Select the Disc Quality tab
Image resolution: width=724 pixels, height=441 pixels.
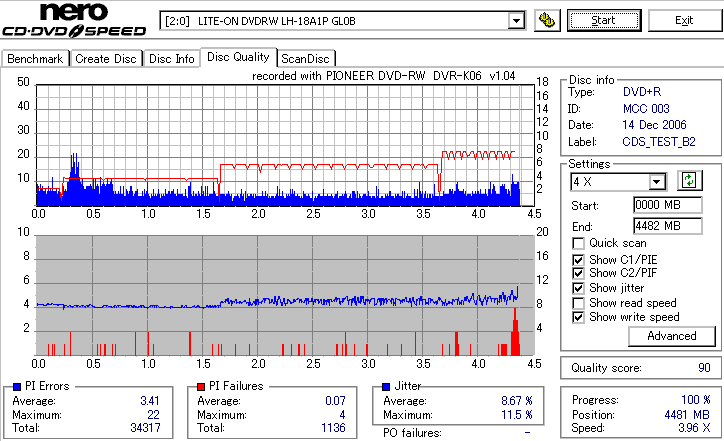(238, 57)
